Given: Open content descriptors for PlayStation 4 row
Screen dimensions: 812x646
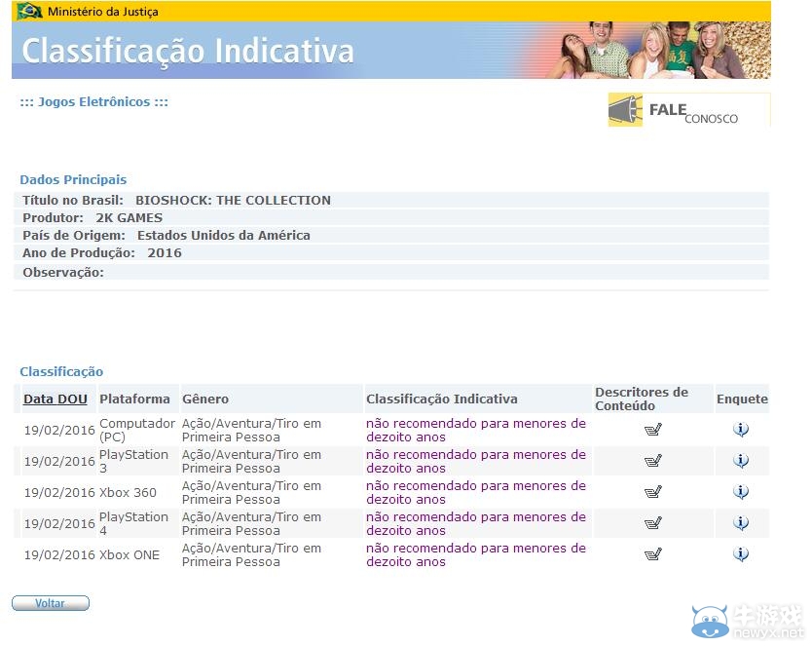Looking at the screenshot, I should click(x=653, y=523).
